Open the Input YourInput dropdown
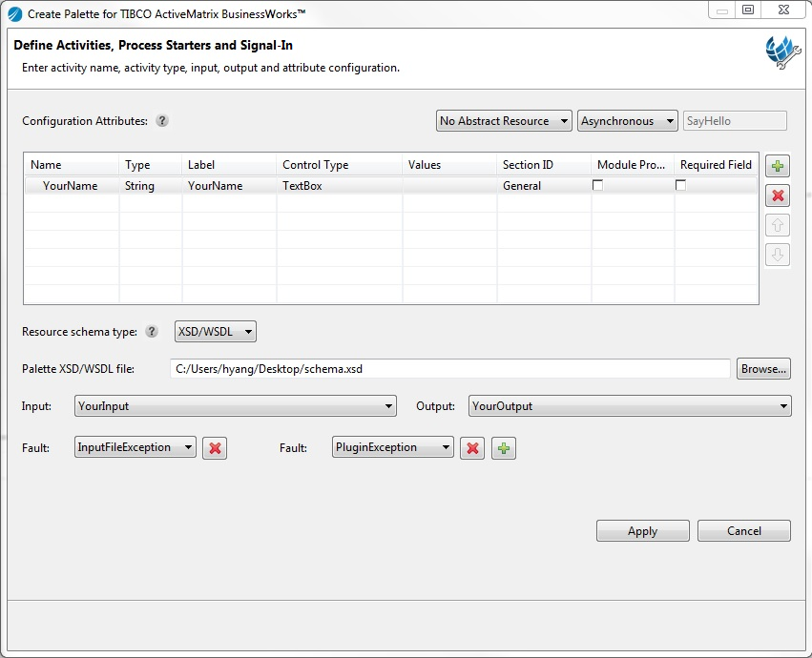Image resolution: width=812 pixels, height=658 pixels. [236, 406]
